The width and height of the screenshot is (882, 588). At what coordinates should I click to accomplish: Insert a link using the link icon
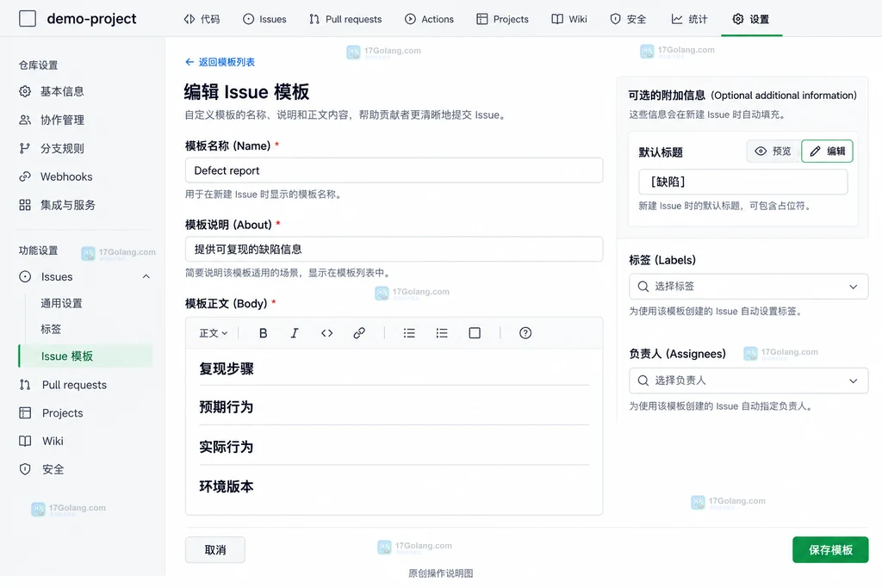[359, 333]
